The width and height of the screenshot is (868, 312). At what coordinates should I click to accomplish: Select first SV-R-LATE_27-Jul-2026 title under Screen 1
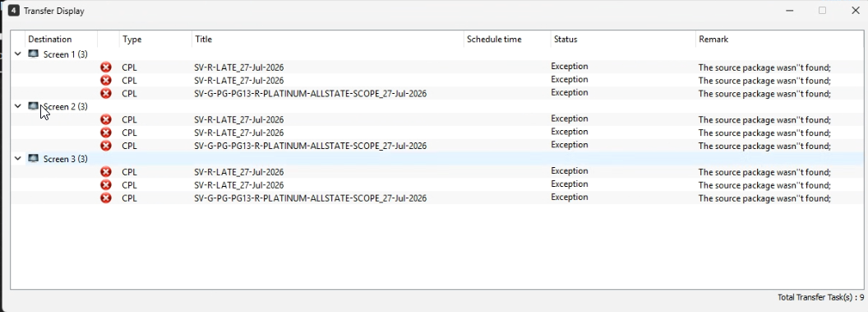click(x=239, y=68)
